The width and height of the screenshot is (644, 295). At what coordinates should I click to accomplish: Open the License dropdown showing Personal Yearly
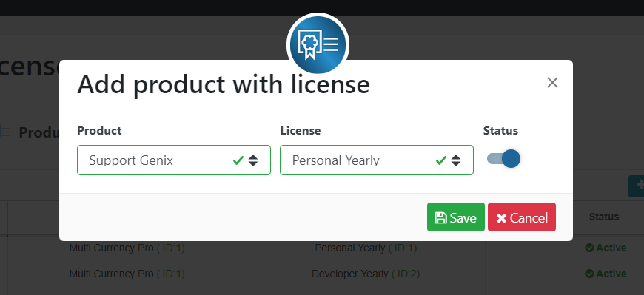pyautogui.click(x=377, y=160)
